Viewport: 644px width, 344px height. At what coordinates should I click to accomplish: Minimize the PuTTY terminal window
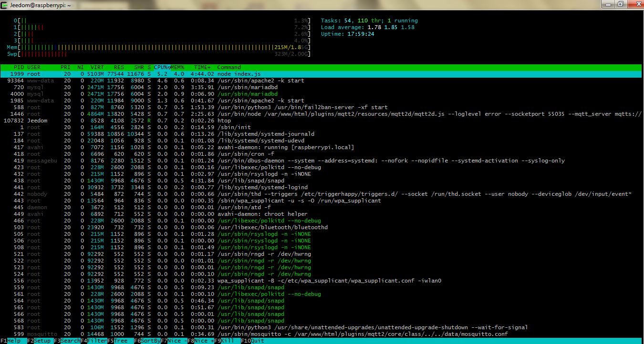608,4
